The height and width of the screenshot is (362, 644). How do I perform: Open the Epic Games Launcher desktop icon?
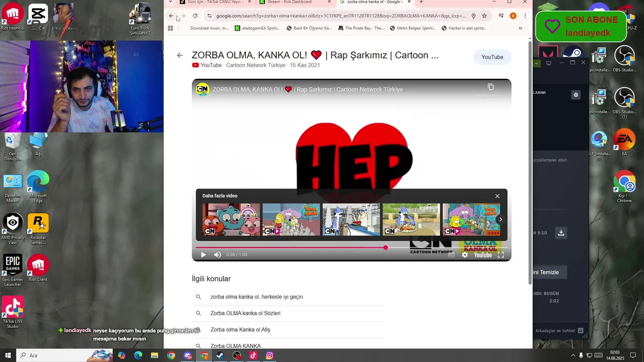(13, 270)
